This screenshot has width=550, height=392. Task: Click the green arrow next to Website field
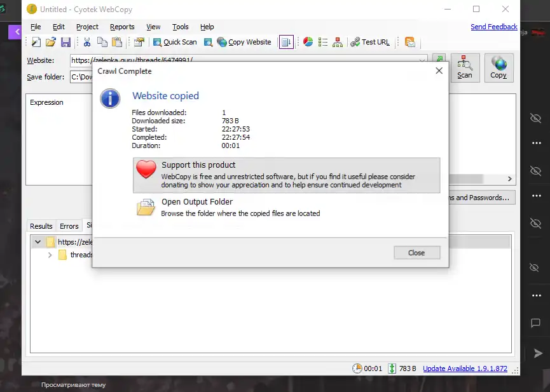pos(439,58)
